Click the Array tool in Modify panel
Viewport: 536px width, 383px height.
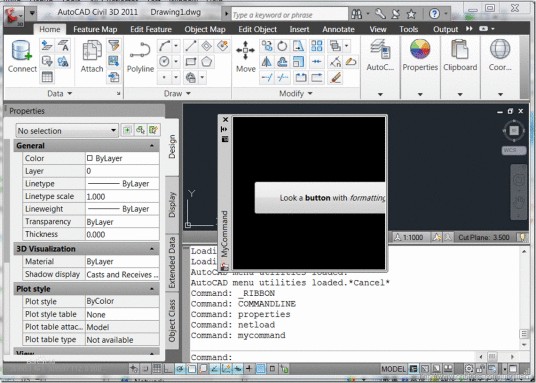317,45
